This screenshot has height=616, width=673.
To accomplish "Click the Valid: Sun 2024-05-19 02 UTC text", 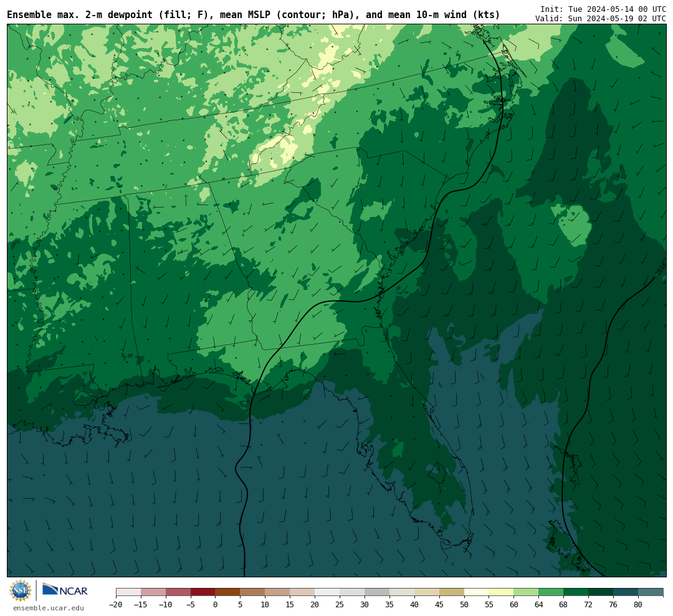I will coord(601,19).
